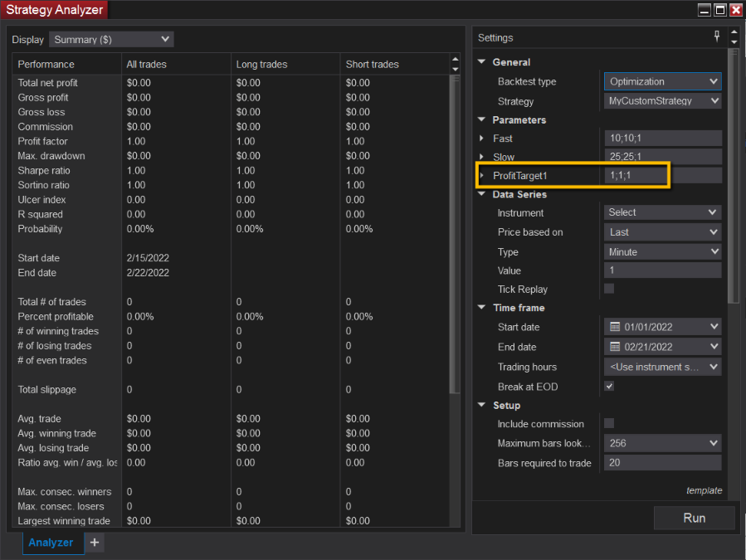Select the Ulcer index row label
This screenshot has width=746, height=560.
[x=41, y=200]
